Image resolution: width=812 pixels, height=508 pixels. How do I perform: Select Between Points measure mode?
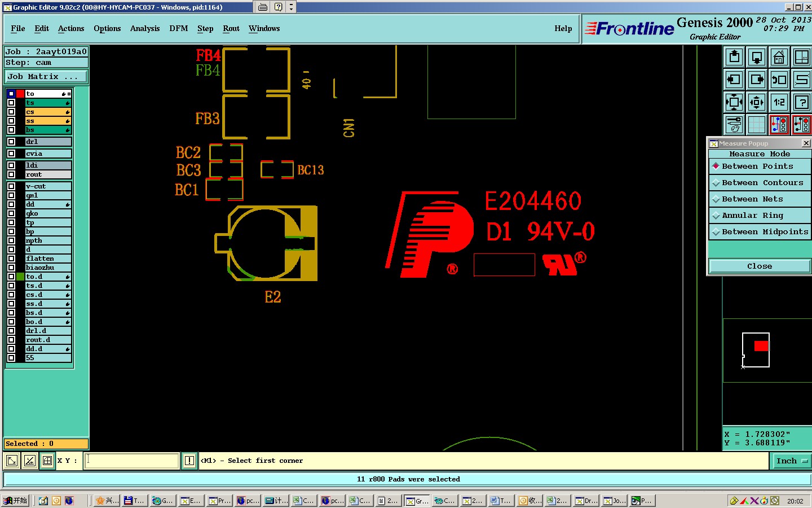[x=760, y=167]
